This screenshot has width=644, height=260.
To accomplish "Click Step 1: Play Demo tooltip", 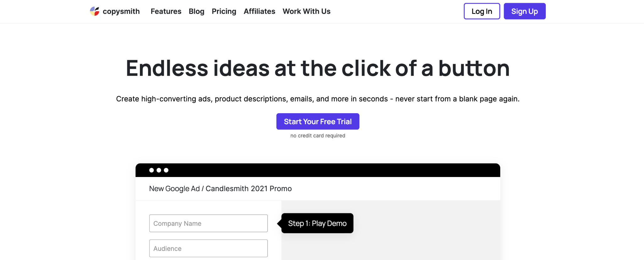I will point(317,223).
